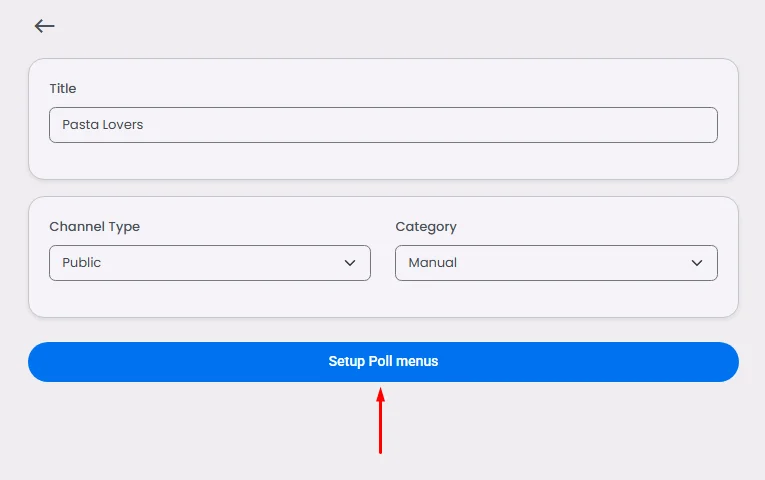Viewport: 765px width, 480px height.
Task: Click the Title label
Action: [63, 89]
